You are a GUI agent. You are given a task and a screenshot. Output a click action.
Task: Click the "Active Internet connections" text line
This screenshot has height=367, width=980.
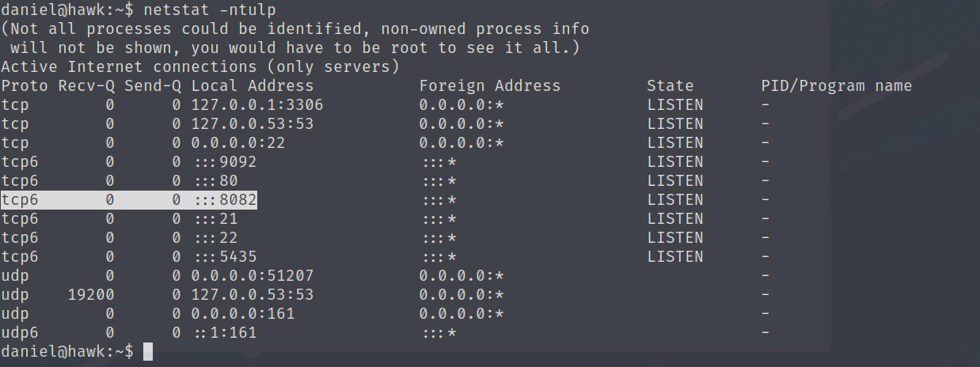coord(199,67)
